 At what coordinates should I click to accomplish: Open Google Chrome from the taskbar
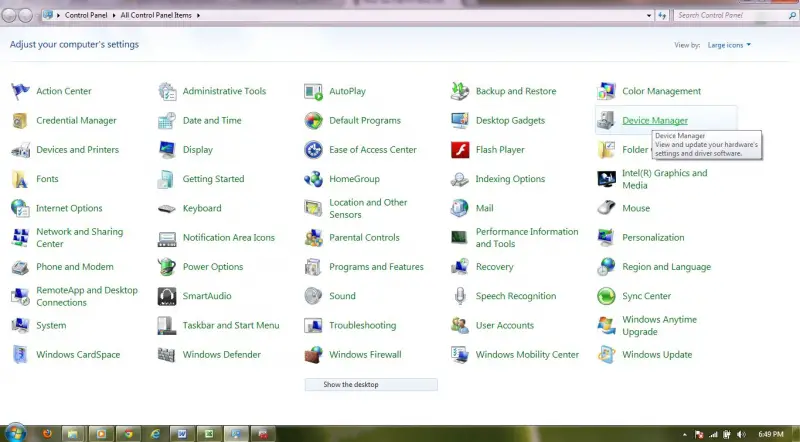(x=129, y=434)
